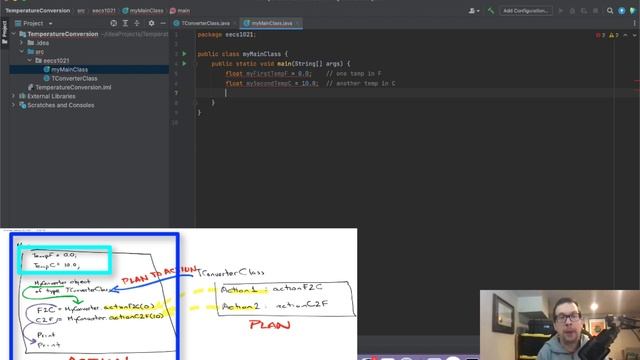Click eecs1021 breadcrumb in navigation bar
Screen dimensions: 640x360
point(104,11)
